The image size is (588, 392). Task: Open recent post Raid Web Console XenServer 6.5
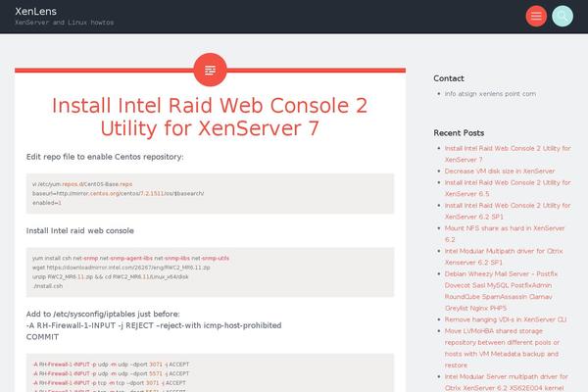[508, 188]
